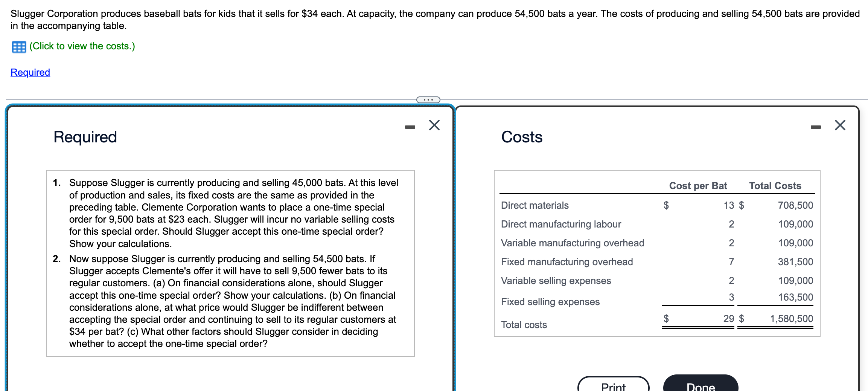The image size is (868, 391).
Task: Select the "Required" dialog heading text
Action: [x=85, y=137]
